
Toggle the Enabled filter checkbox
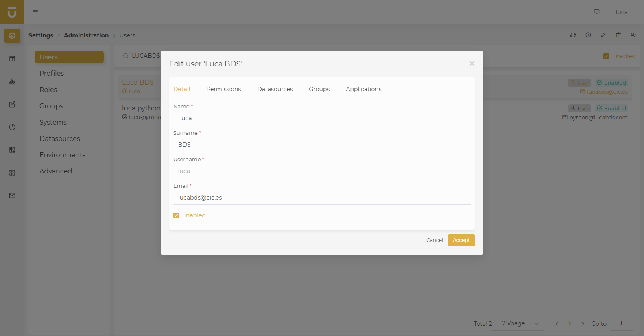(606, 56)
